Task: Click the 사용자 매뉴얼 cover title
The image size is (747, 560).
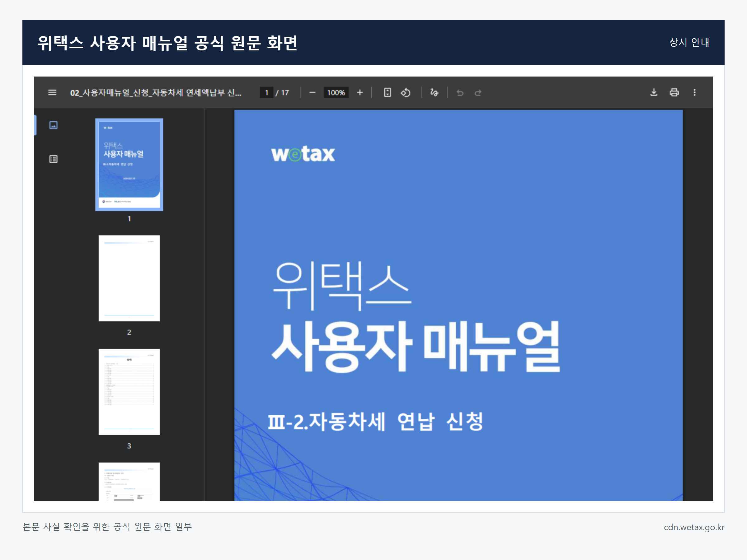Action: [x=416, y=346]
